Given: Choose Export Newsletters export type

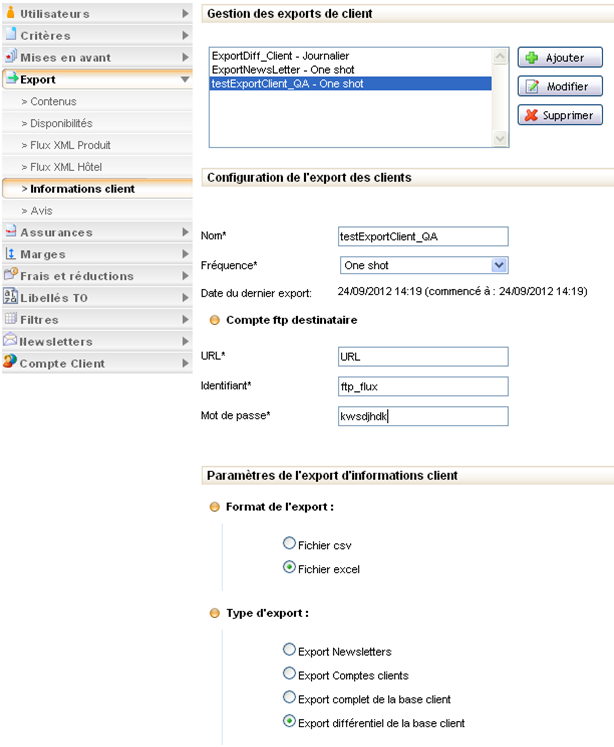Looking at the screenshot, I should (290, 650).
